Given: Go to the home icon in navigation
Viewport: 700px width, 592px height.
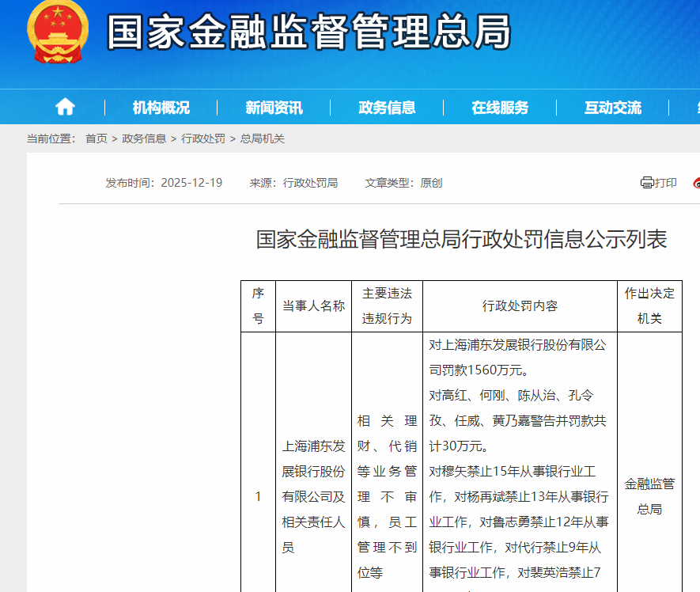Looking at the screenshot, I should pos(65,107).
